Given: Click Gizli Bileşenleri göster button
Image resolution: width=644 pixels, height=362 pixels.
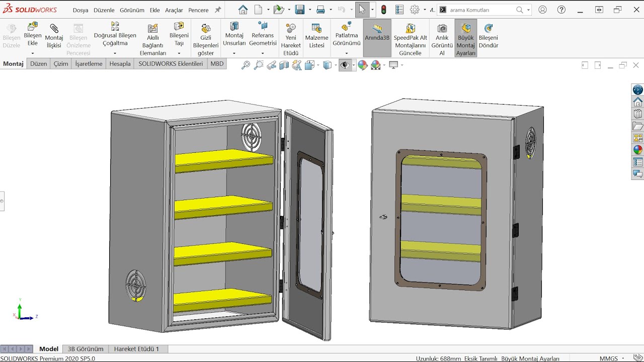Looking at the screenshot, I should 206,39.
